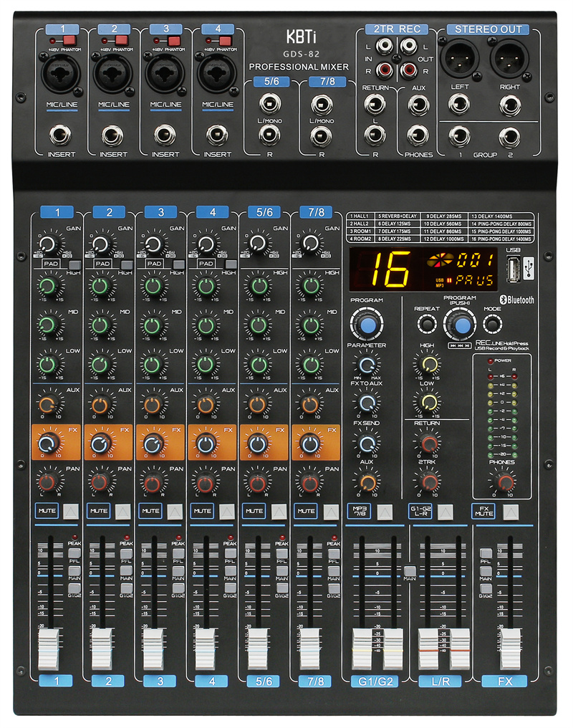
Task: Click the channel 3 red PAN knob
Action: 152,484
